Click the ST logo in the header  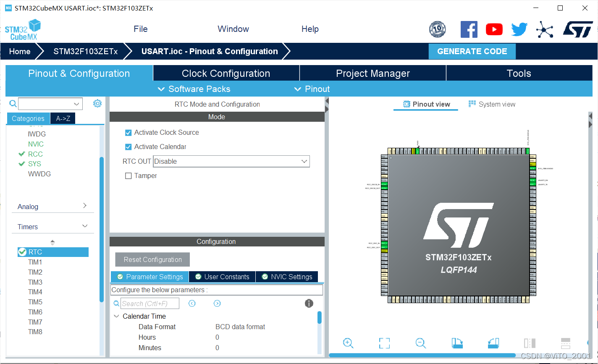click(x=578, y=29)
